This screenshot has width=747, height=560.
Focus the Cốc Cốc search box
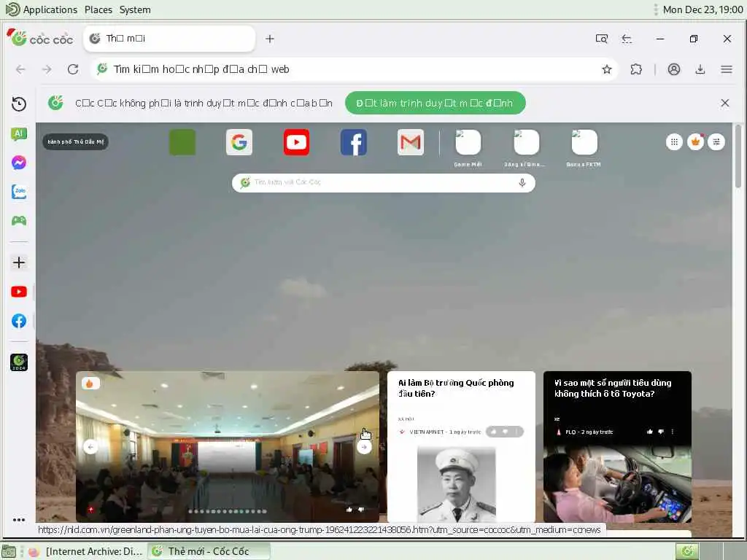pos(384,183)
